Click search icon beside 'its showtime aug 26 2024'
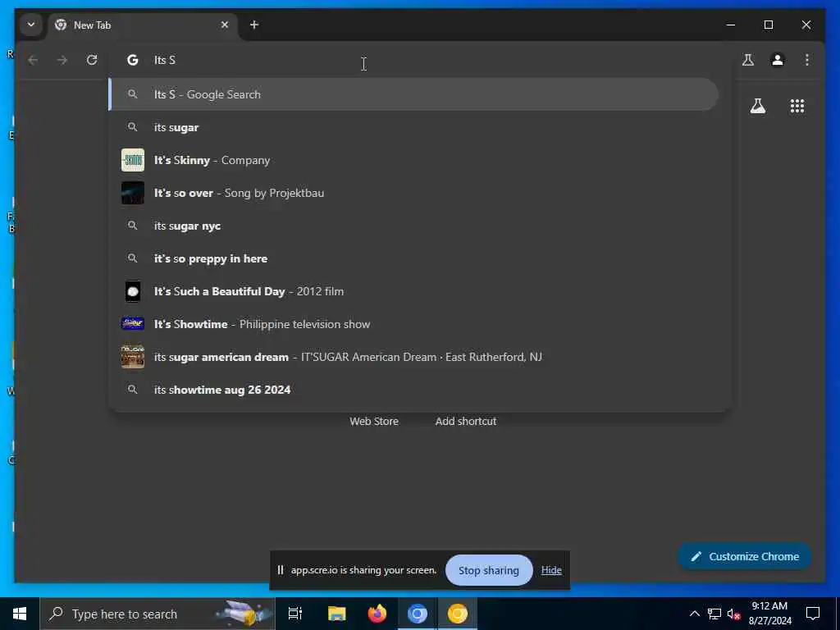 [x=132, y=390]
